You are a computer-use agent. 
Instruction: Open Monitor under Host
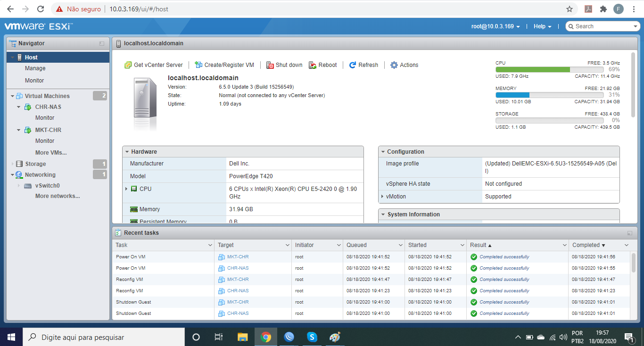34,81
